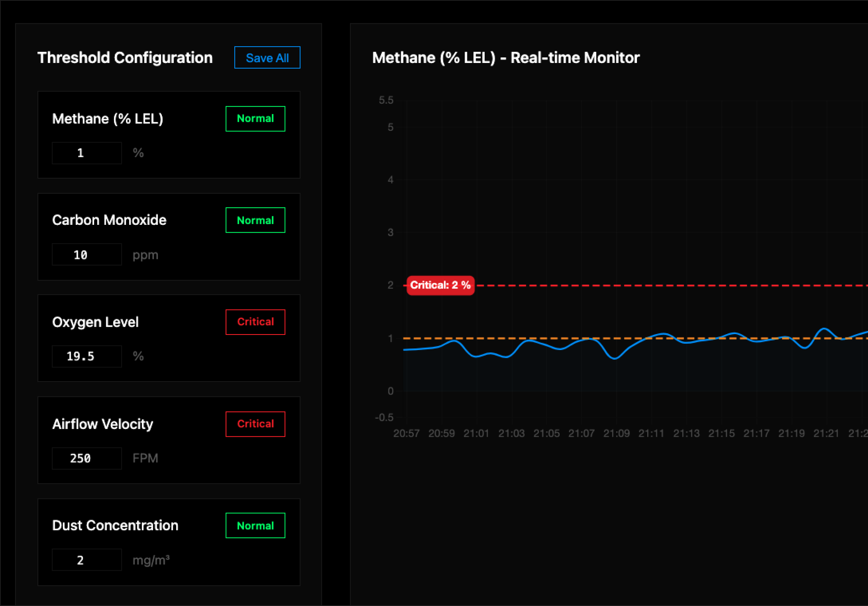Click the Critical badge for Oxygen Level
868x606 pixels.
255,322
